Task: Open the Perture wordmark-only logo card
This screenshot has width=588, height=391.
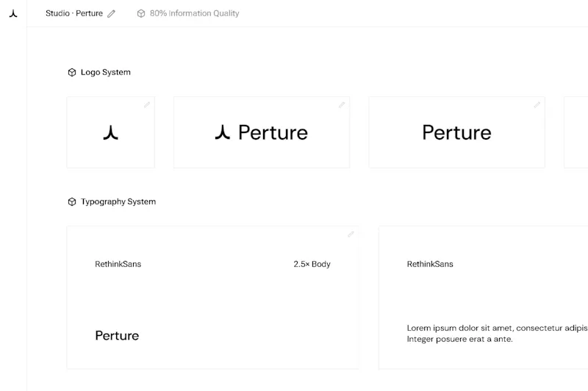Action: (456, 132)
